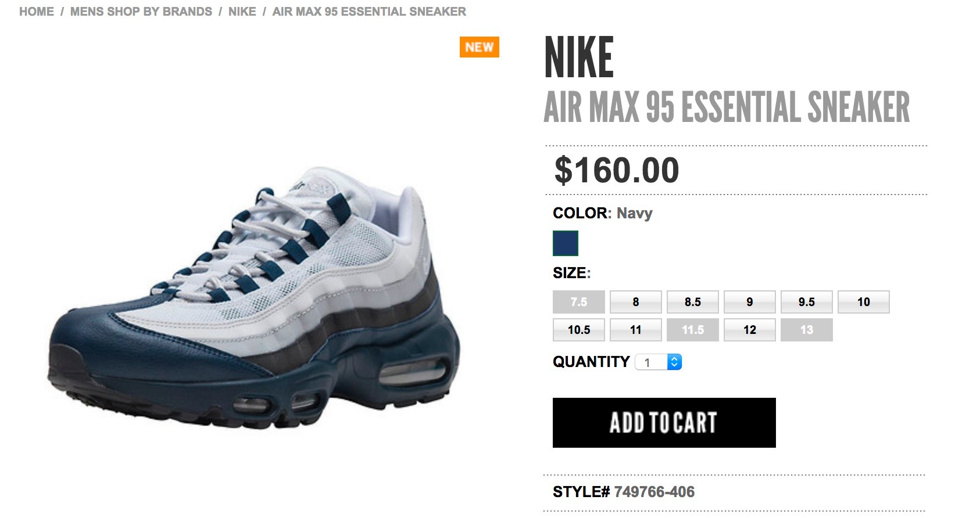Screen dimensions: 980x518
Task: Click unavailable size 7.5
Action: [x=579, y=302]
